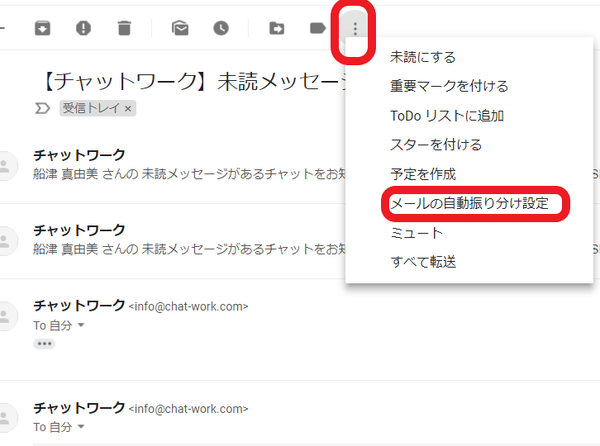
Task: Click the avatar of the first collapsed message
Action: coord(5,166)
